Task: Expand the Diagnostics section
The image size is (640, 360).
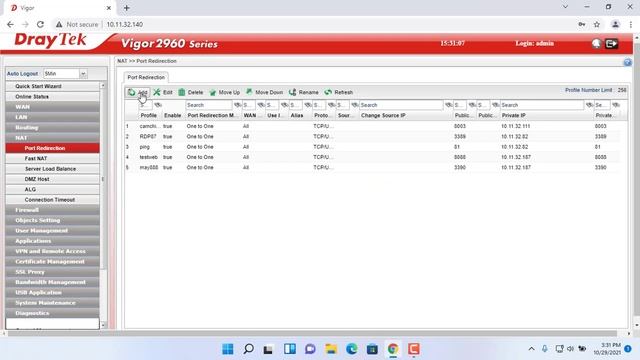Action: pyautogui.click(x=52, y=313)
